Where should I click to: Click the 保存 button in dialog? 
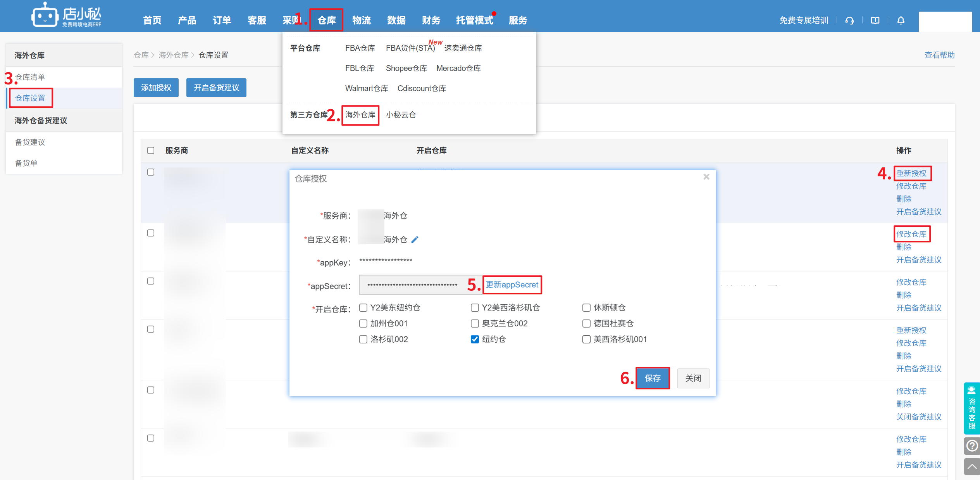(653, 378)
